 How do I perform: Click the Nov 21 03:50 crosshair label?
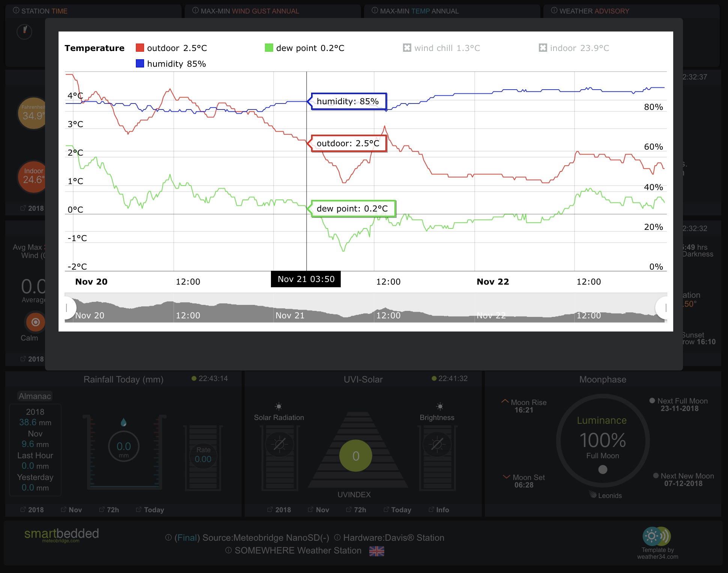click(x=306, y=279)
